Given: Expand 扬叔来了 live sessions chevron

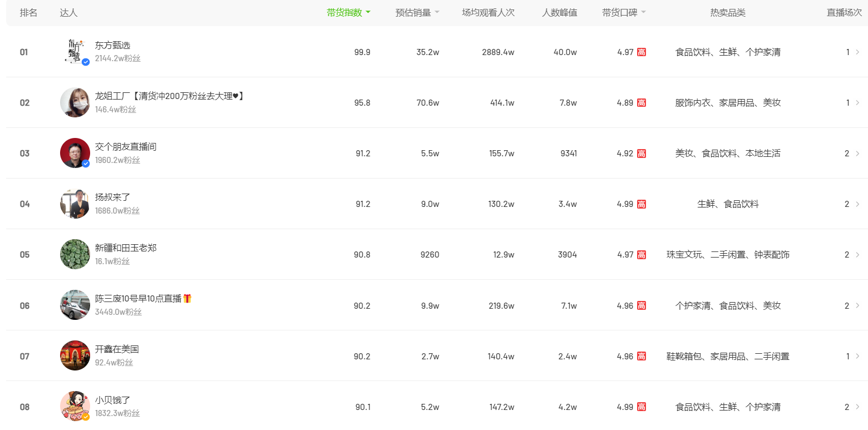Looking at the screenshot, I should (857, 204).
